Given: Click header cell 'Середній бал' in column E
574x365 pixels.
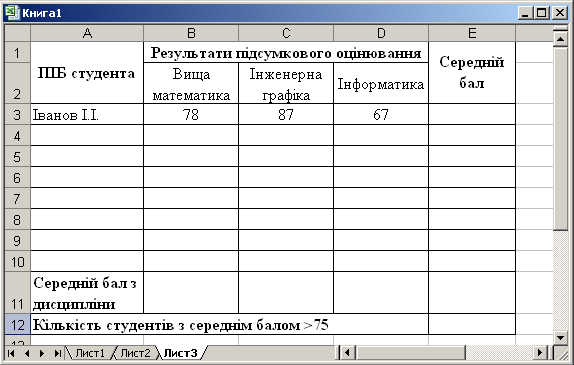Looking at the screenshot, I should [x=472, y=72].
